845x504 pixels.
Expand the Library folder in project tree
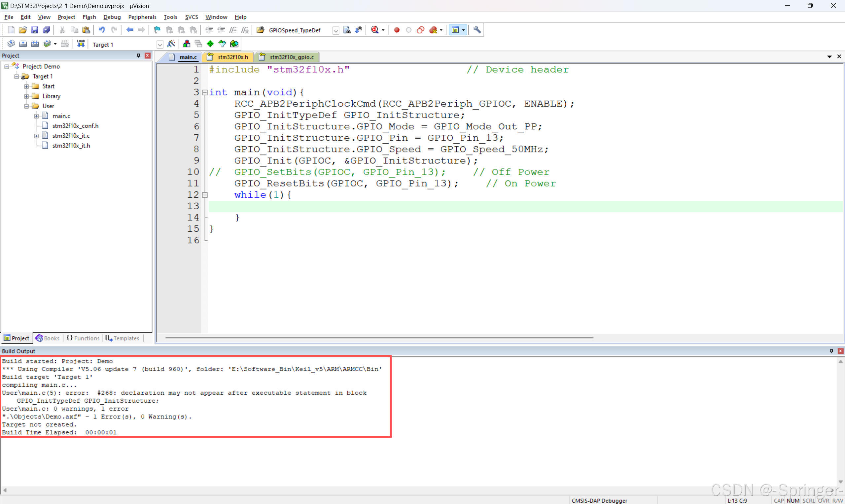pyautogui.click(x=26, y=96)
